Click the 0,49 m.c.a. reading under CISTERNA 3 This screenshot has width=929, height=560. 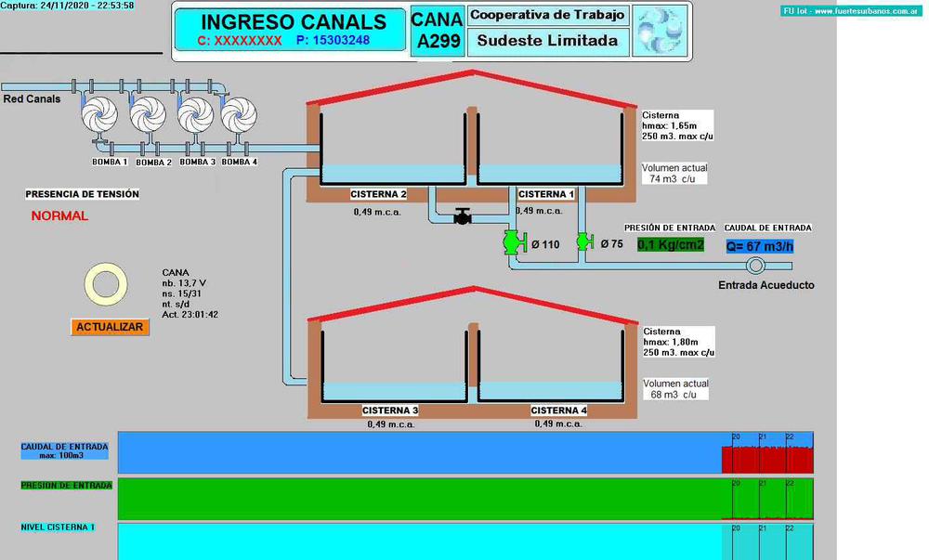[391, 424]
